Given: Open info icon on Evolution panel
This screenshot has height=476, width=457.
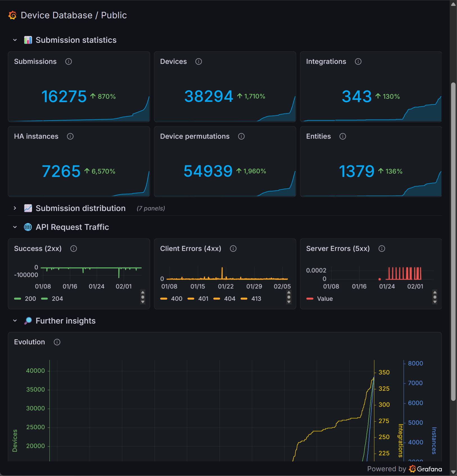Looking at the screenshot, I should [57, 342].
